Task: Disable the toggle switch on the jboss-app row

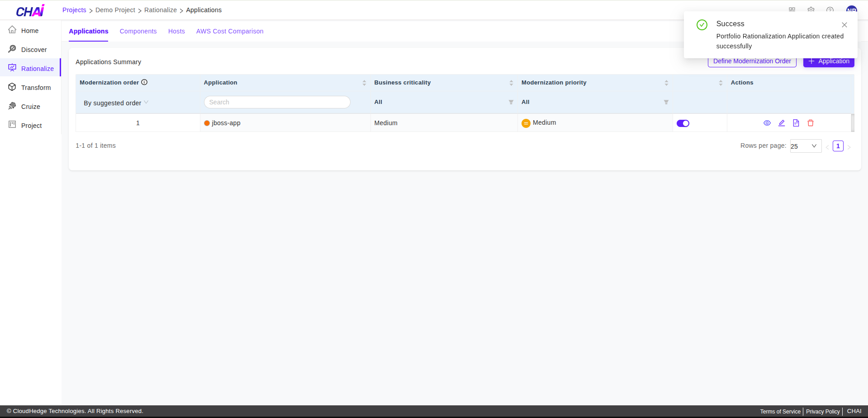Action: 683,122
